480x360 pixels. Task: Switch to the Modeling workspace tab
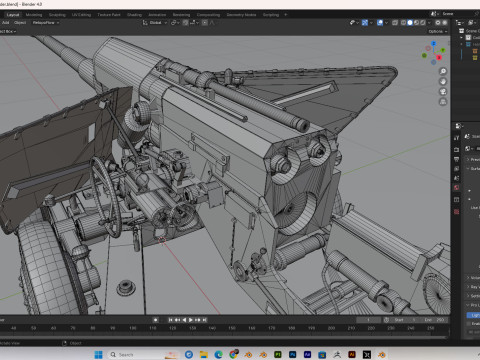pos(34,15)
